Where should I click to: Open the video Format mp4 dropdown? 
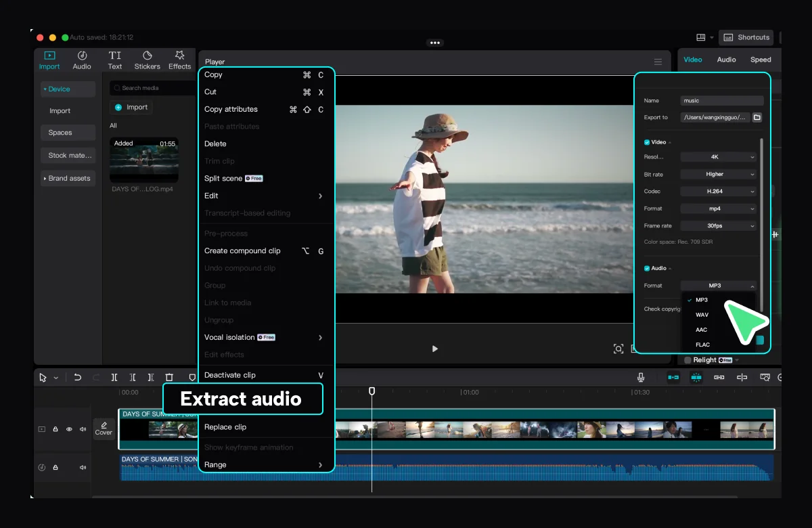click(718, 208)
